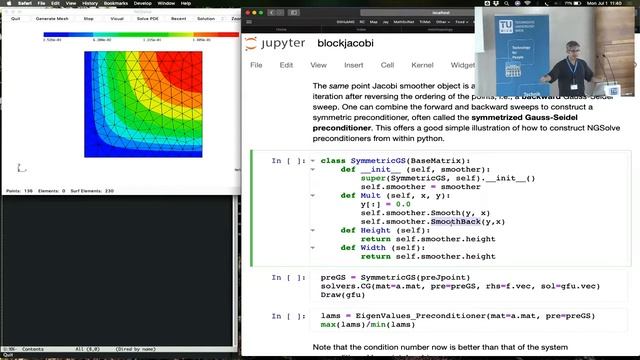Image resolution: width=640 pixels, height=360 pixels.
Task: Open the Jupyter File menu
Action: (x=256, y=65)
